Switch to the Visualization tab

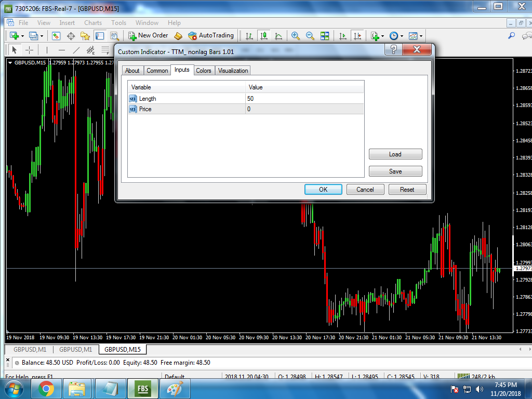point(233,71)
